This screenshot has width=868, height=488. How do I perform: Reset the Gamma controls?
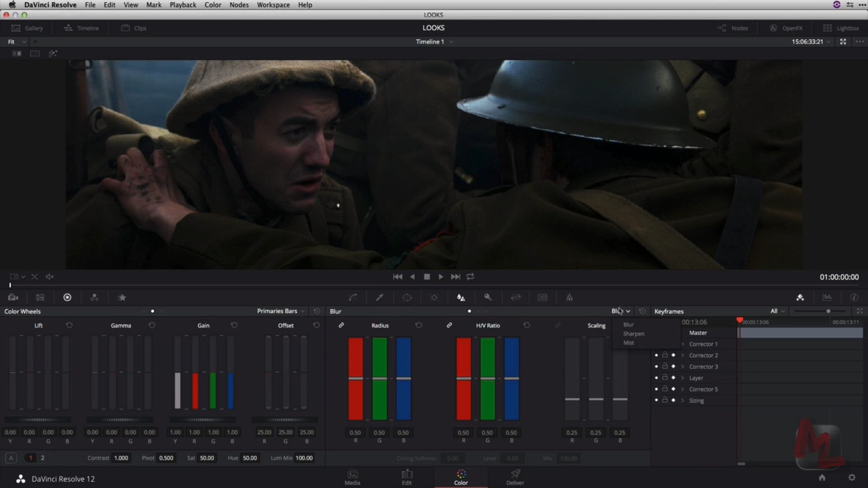(x=152, y=325)
